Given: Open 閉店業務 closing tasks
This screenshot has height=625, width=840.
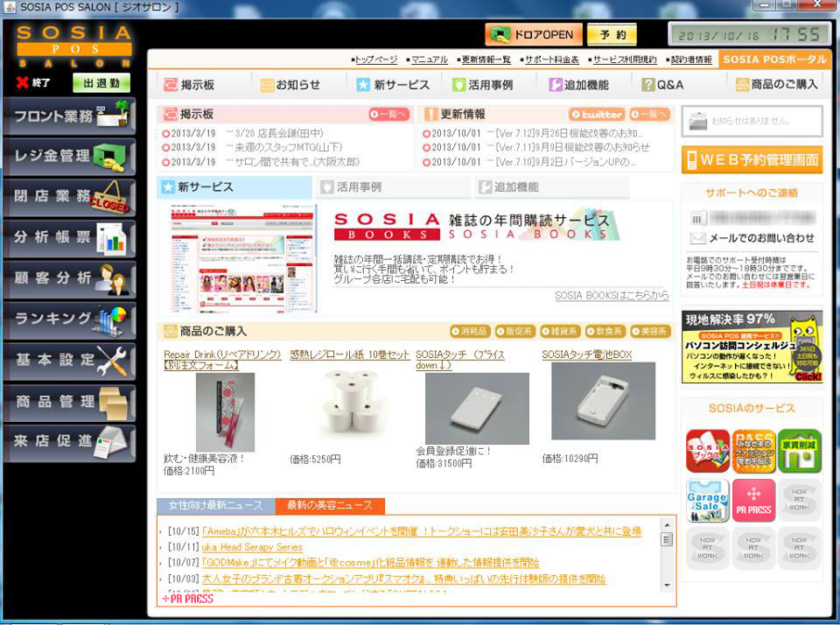Looking at the screenshot, I should point(69,197).
